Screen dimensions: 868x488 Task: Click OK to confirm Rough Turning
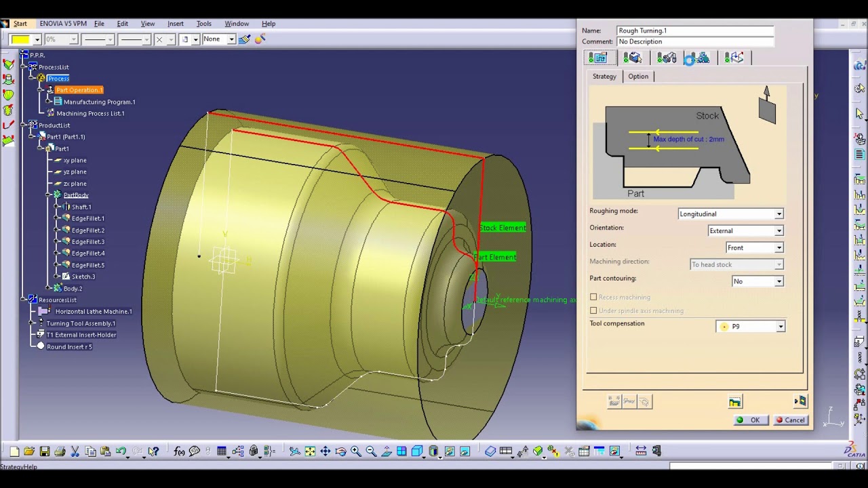pos(750,420)
